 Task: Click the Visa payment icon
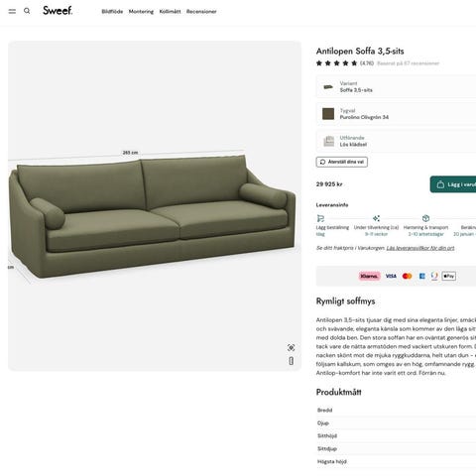391,276
